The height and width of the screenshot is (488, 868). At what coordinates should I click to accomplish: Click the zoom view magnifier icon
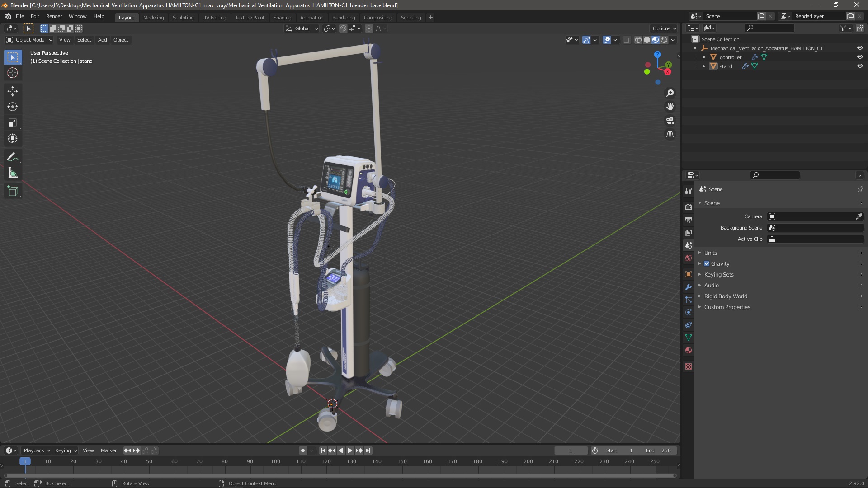670,93
